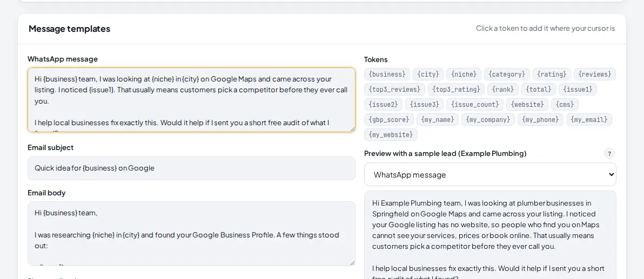
Task: Select the 'Preview with a sample lead' label
Action: pos(445,153)
